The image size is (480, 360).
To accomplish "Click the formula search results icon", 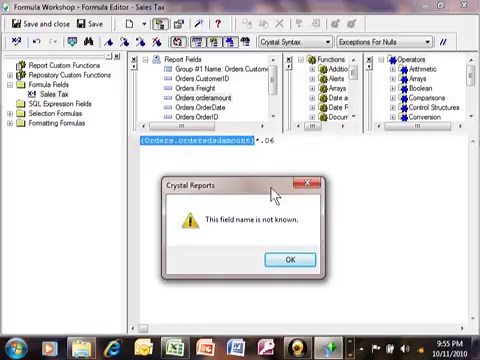I will [246, 42].
